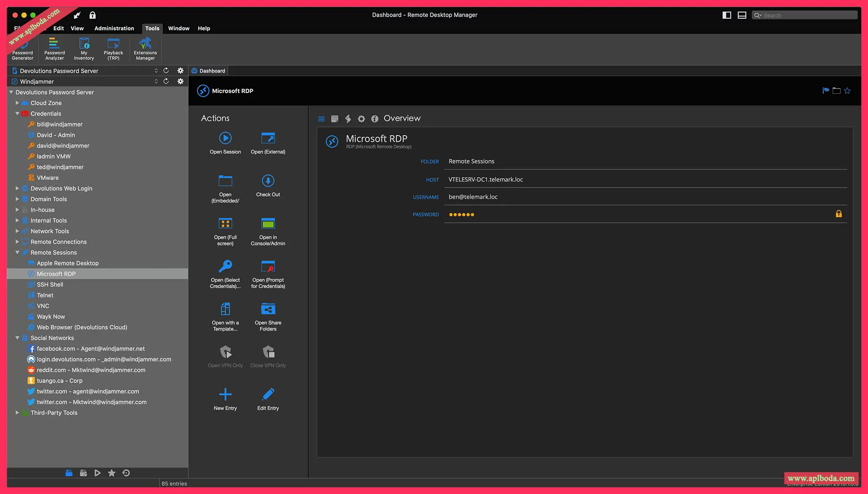Expand the Network Tools folder
The width and height of the screenshot is (868, 494).
click(x=17, y=231)
